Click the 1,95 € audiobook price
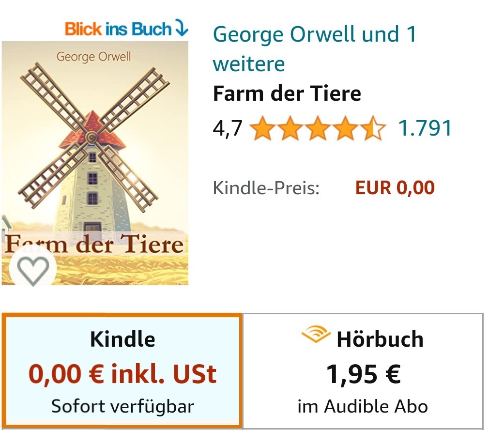Screen dimensions: 504x430 [363, 374]
